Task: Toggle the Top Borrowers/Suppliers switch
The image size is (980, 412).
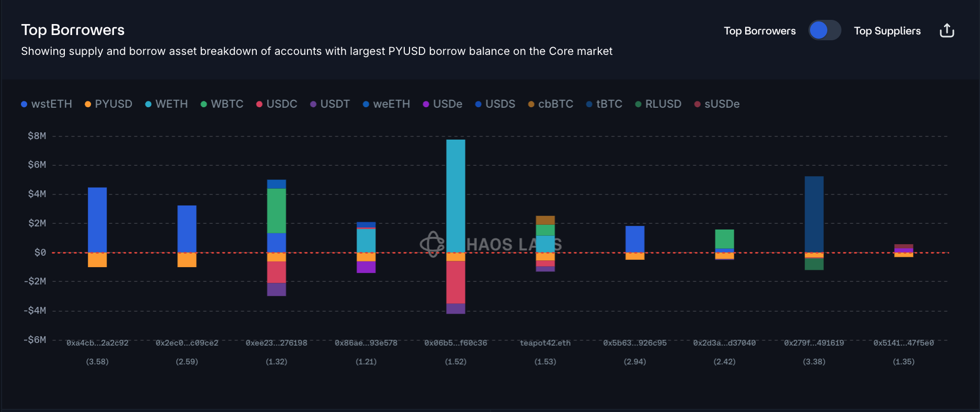Action: tap(824, 30)
